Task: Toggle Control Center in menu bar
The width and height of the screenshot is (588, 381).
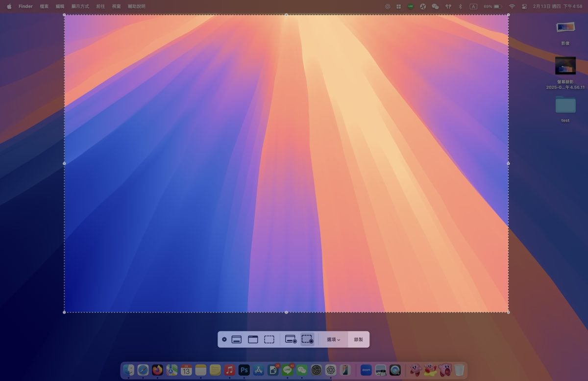Action: [x=524, y=6]
